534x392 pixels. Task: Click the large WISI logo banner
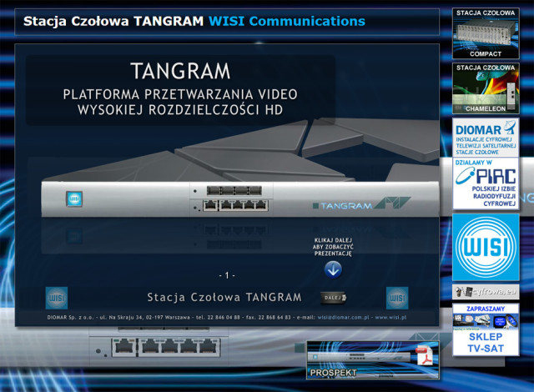pyautogui.click(x=486, y=247)
